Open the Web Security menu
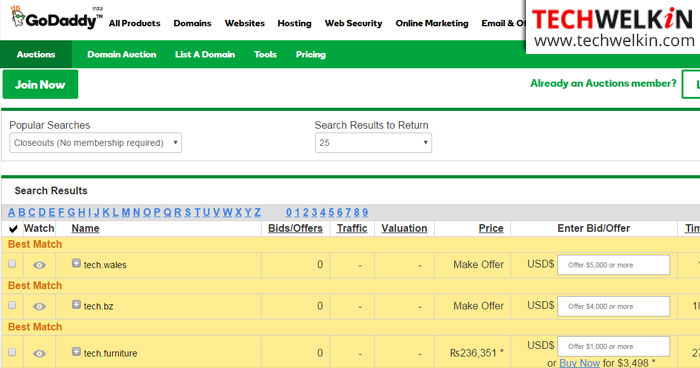Image resolution: width=700 pixels, height=368 pixels. (354, 23)
